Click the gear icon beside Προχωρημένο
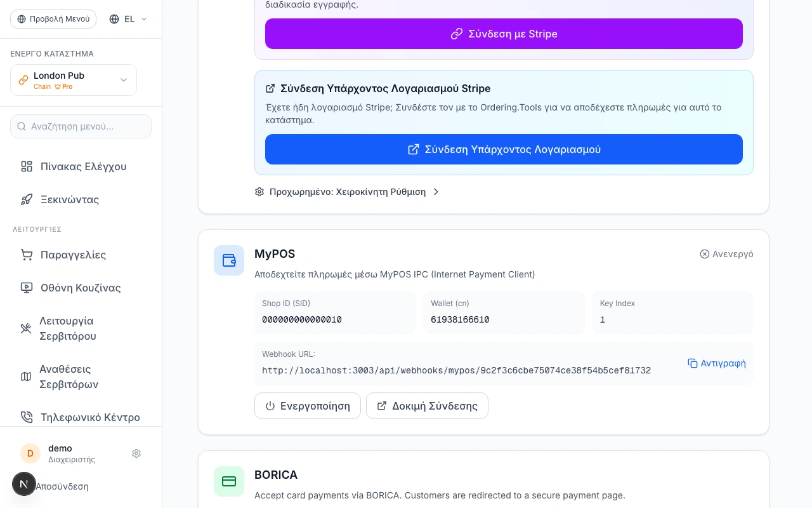 (259, 192)
